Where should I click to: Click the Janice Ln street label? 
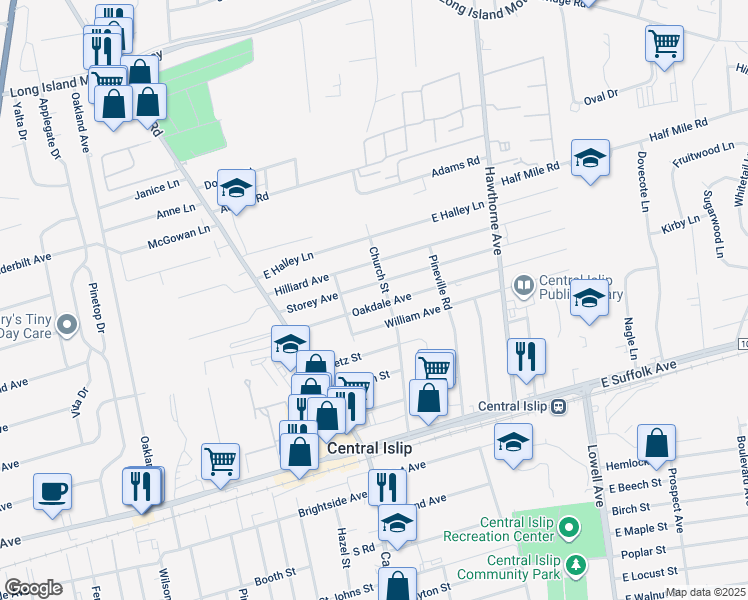(157, 190)
